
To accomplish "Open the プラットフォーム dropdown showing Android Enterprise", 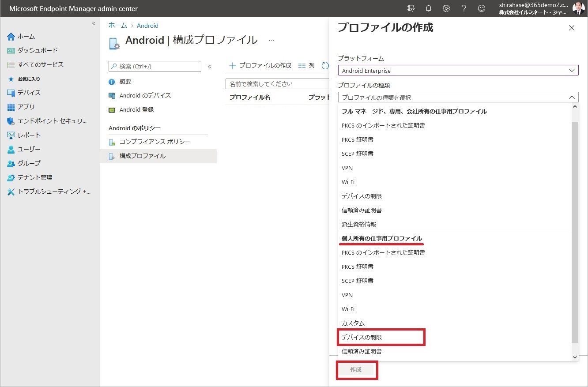I will coord(458,71).
